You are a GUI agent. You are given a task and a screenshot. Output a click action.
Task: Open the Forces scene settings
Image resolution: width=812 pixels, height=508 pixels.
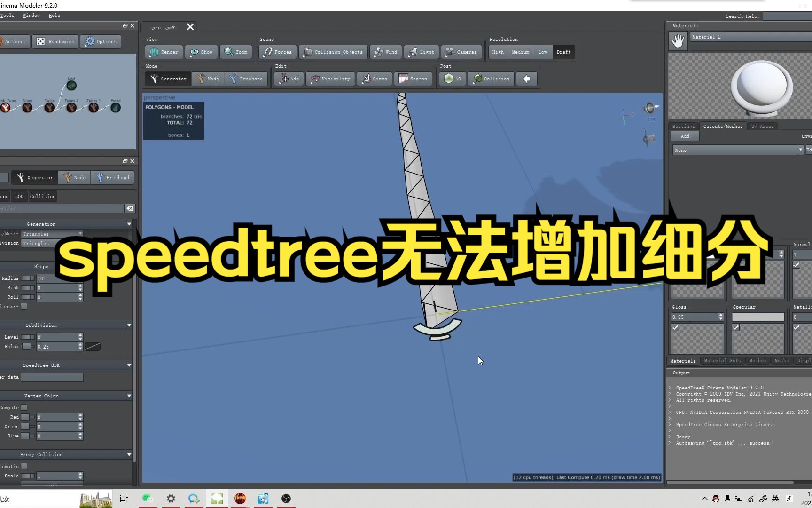tap(278, 52)
